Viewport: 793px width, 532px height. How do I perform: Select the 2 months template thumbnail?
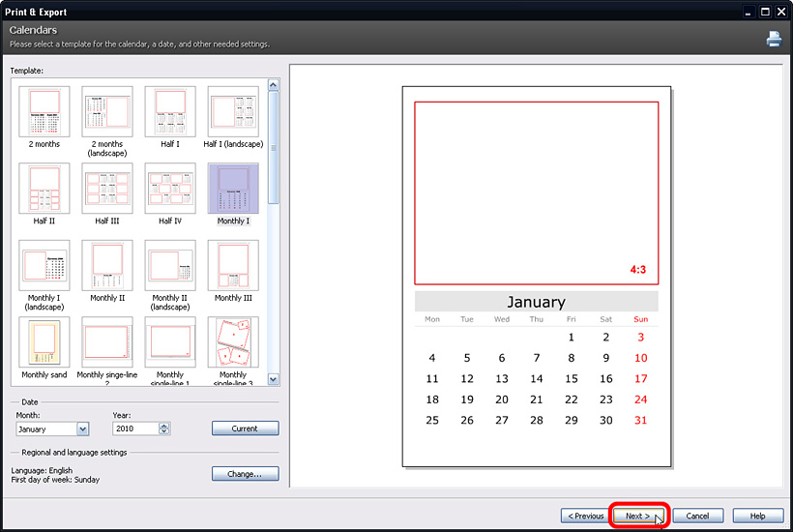(44, 112)
